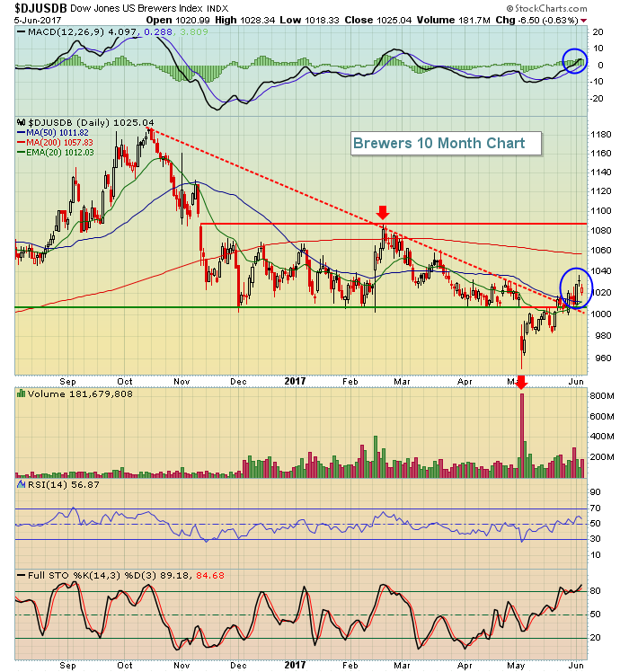Click the High 1028.34 value
The image size is (629, 672).
[244, 20]
